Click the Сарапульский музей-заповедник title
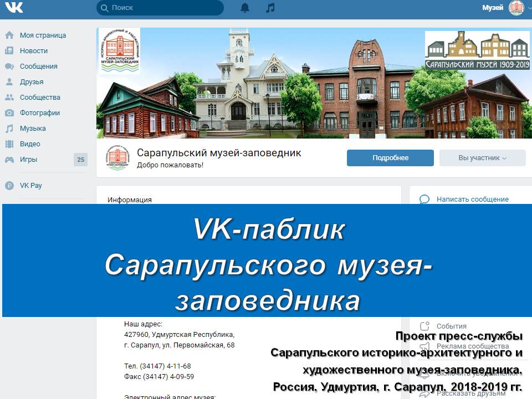Image resolution: width=532 pixels, height=399 pixels. 219,153
